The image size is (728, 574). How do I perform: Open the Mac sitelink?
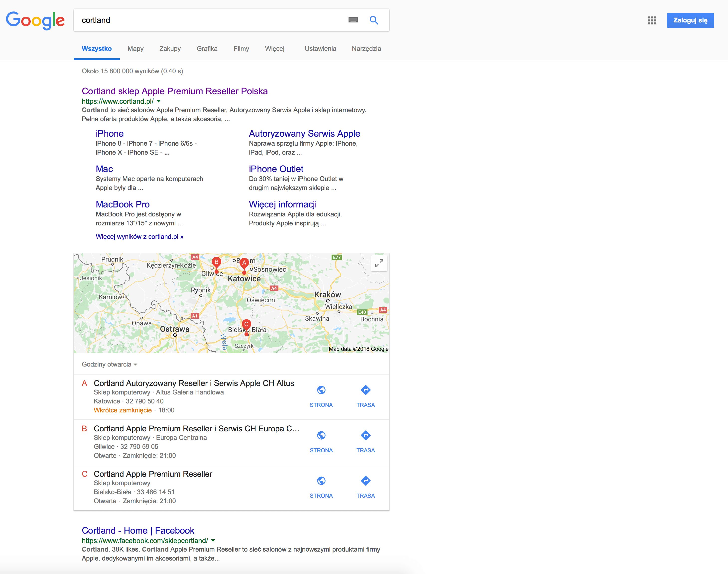pos(104,169)
